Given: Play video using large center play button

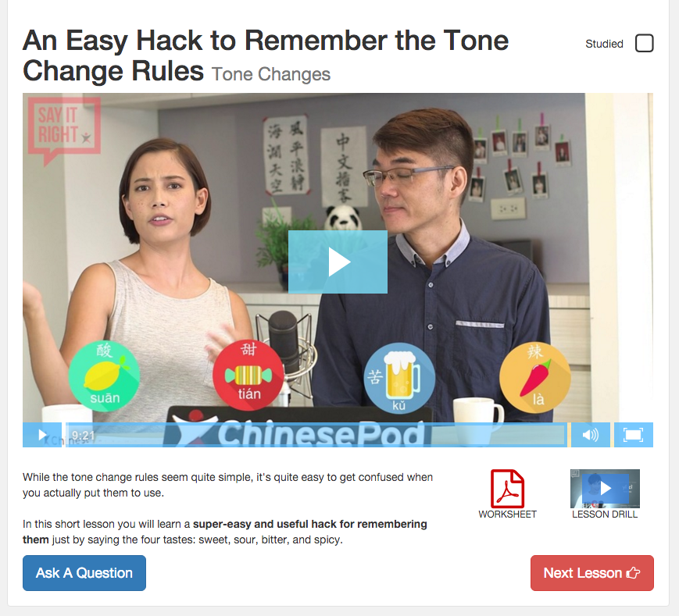Looking at the screenshot, I should [x=338, y=262].
